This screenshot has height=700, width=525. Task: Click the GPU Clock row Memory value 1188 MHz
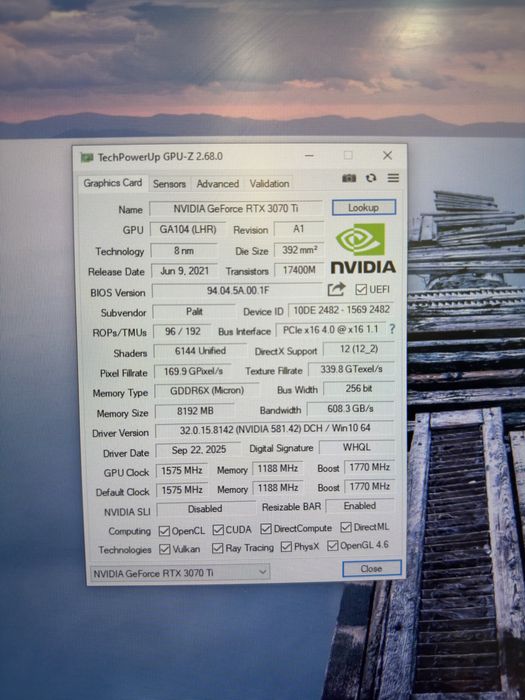278,469
